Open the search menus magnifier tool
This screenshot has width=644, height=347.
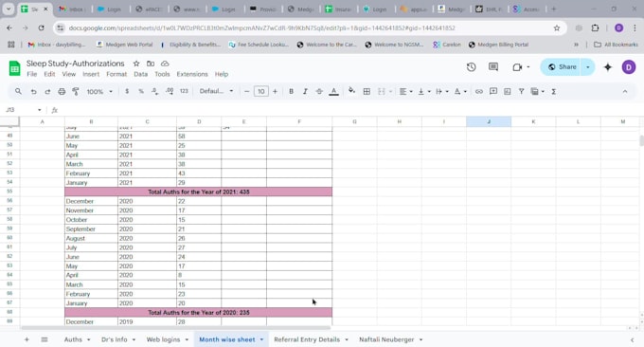(18, 91)
